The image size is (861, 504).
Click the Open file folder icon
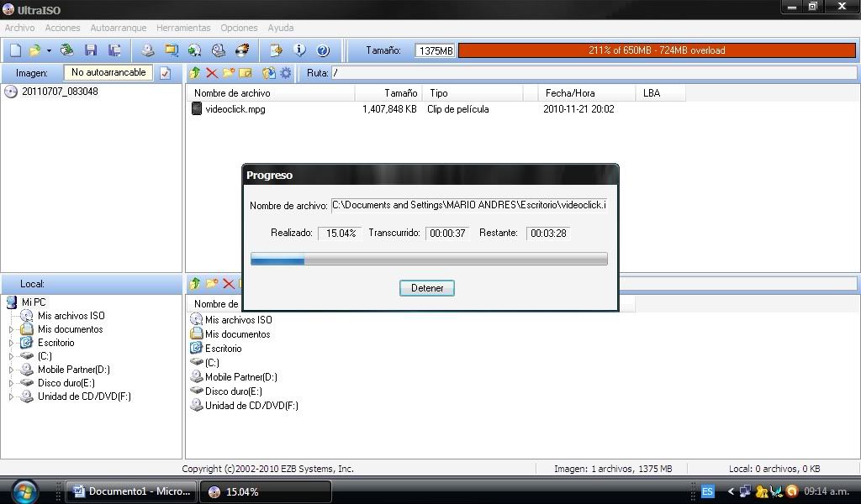34,50
